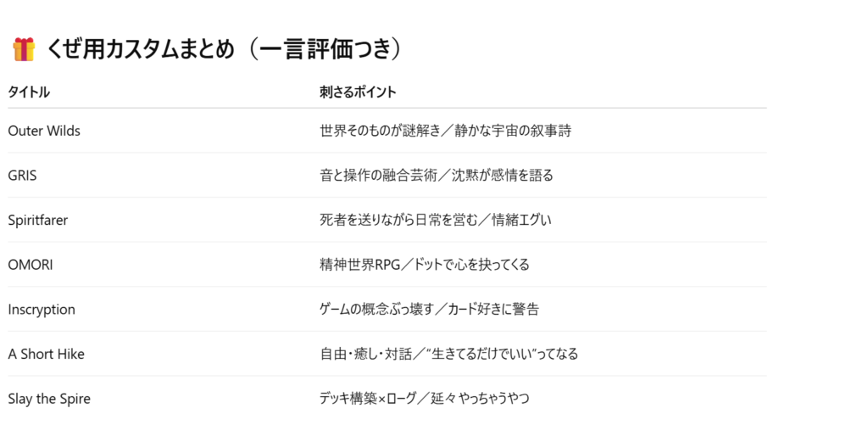Viewport: 868px width, 425px height.
Task: Select the OMORI title cell
Action: click(x=31, y=265)
